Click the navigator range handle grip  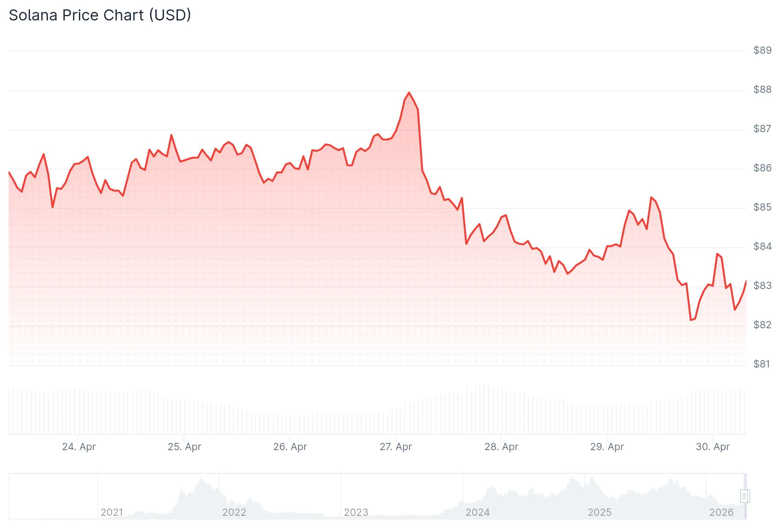pyautogui.click(x=745, y=496)
